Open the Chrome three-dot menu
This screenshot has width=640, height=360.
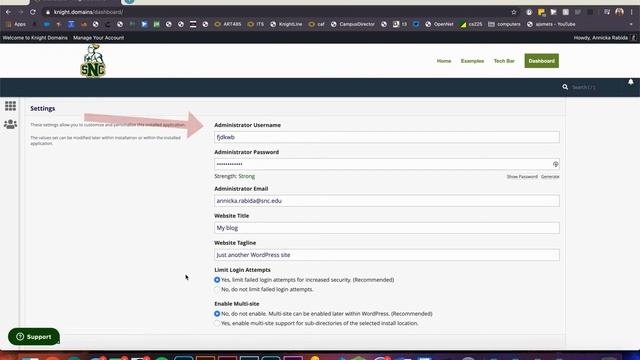(x=631, y=12)
